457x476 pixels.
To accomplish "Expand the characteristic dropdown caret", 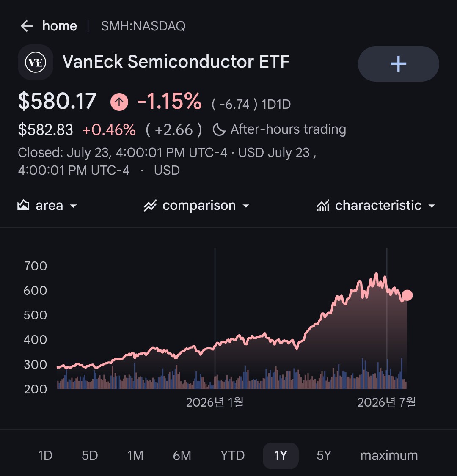I will (x=432, y=206).
